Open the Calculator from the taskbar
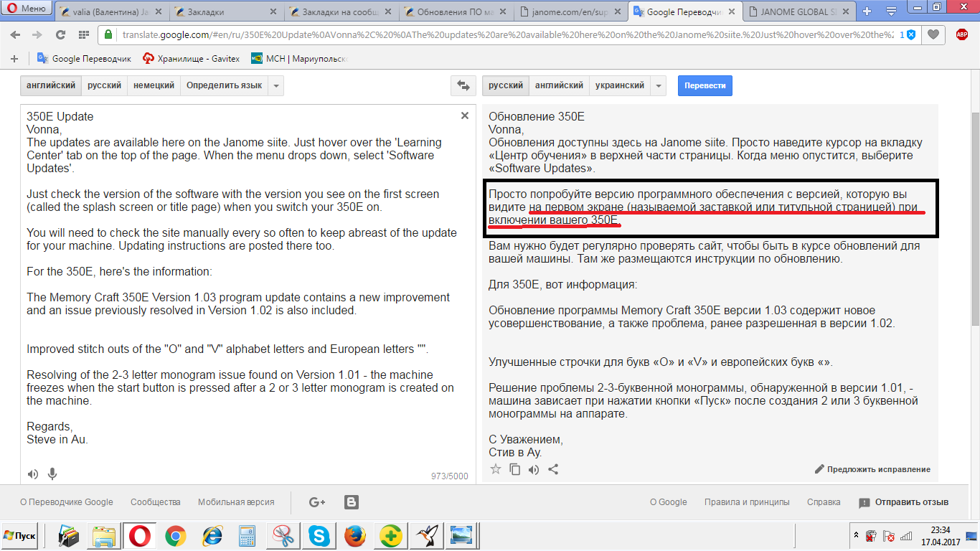This screenshot has width=980, height=551. (248, 536)
